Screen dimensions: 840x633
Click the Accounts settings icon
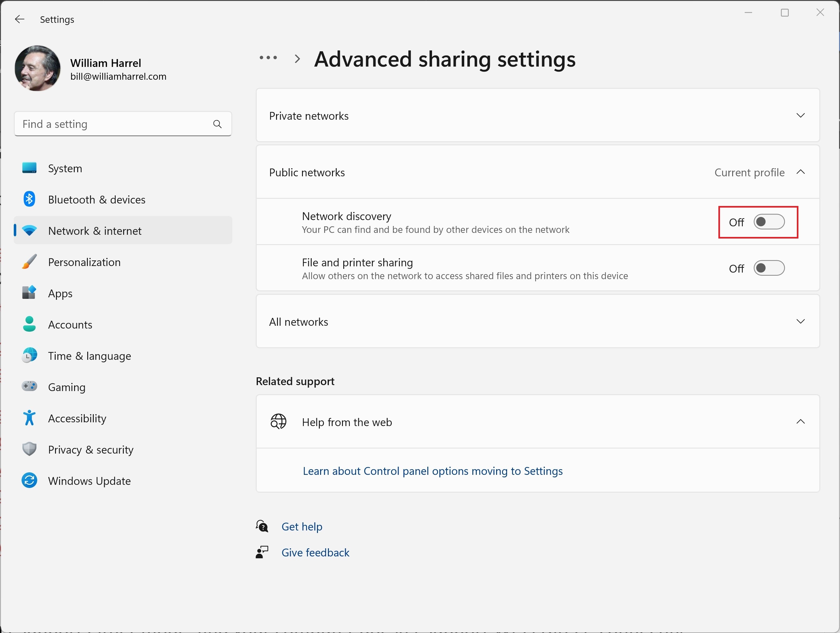(30, 324)
